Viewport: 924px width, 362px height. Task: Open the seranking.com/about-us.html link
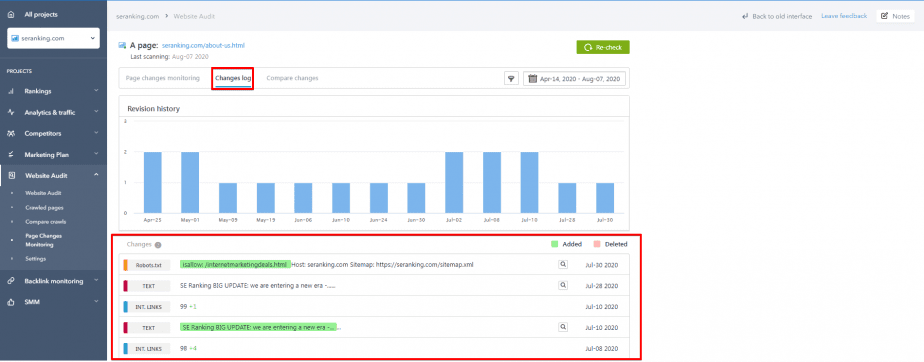click(203, 45)
